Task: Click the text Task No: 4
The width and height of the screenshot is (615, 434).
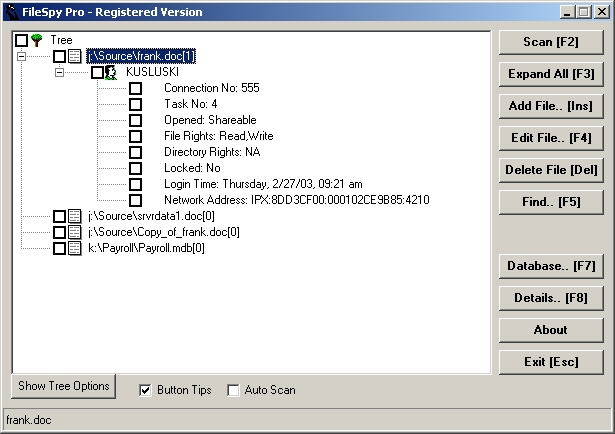Action: tap(191, 104)
